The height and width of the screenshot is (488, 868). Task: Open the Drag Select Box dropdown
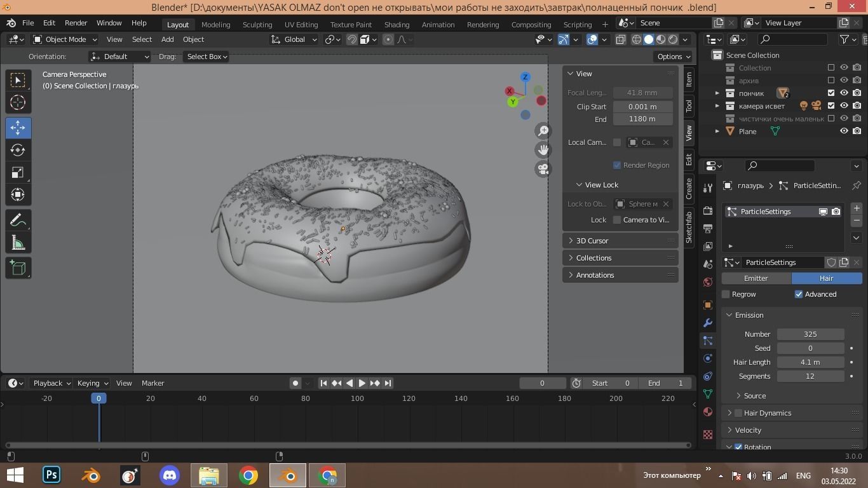pyautogui.click(x=207, y=57)
